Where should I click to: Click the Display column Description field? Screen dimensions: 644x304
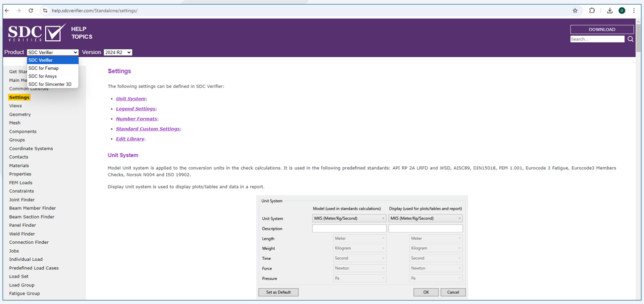coord(425,229)
